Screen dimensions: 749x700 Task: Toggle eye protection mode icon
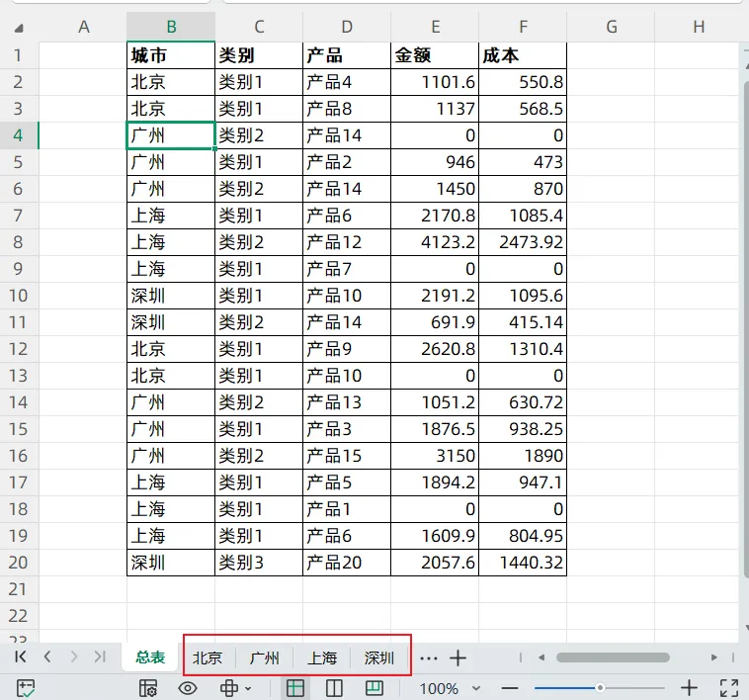(188, 688)
